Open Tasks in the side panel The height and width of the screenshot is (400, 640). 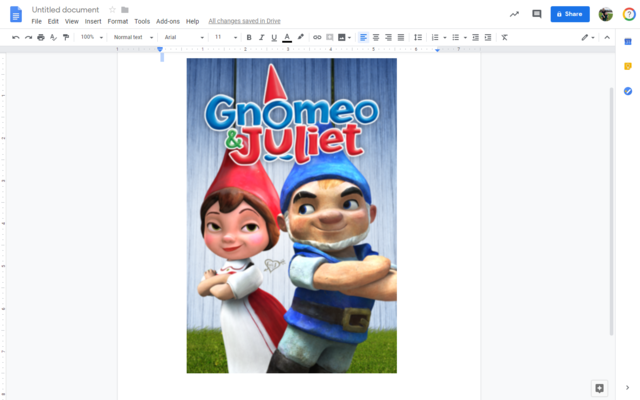click(628, 91)
